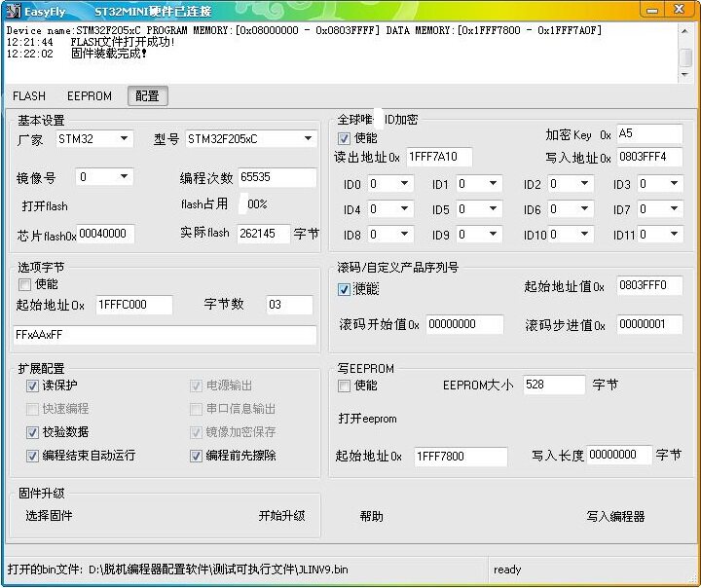Click log scrollbar down arrow

coord(684,75)
